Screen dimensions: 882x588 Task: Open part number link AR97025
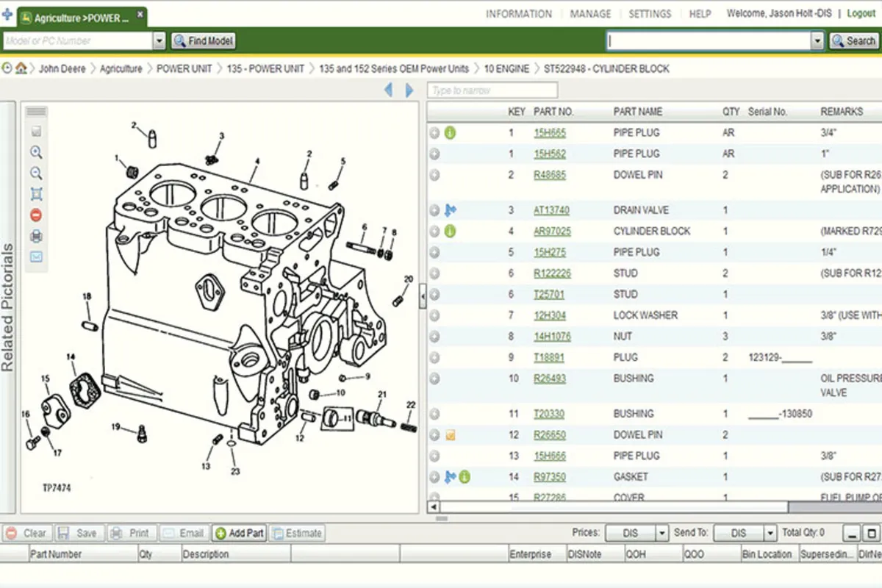pos(552,231)
